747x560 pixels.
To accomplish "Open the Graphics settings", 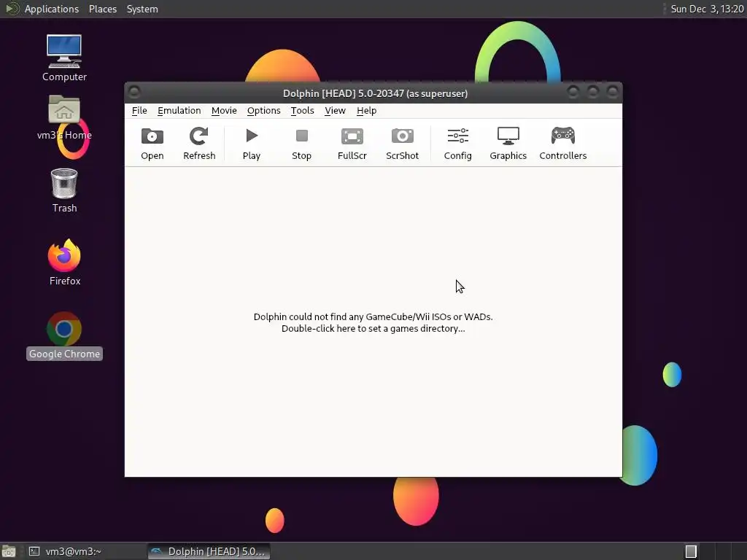I will coord(508,144).
